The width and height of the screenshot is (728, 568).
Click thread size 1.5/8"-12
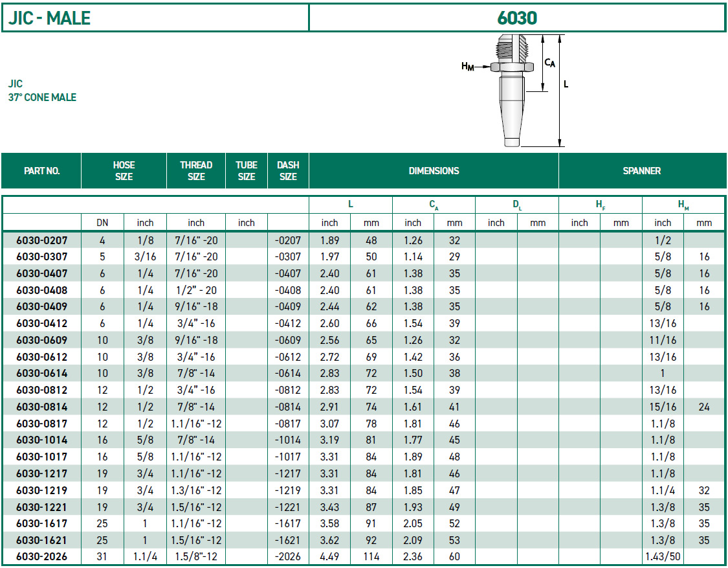coord(196,556)
